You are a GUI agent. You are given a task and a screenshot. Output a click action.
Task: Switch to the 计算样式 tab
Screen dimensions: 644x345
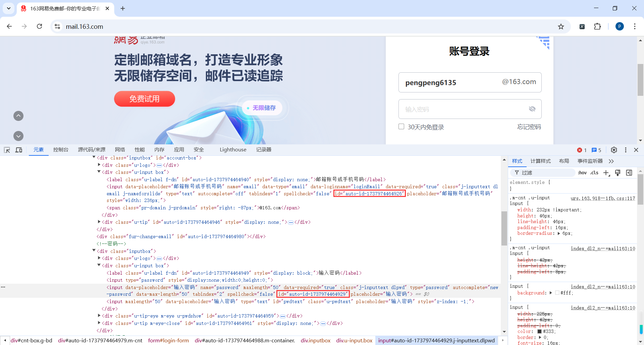click(x=541, y=161)
